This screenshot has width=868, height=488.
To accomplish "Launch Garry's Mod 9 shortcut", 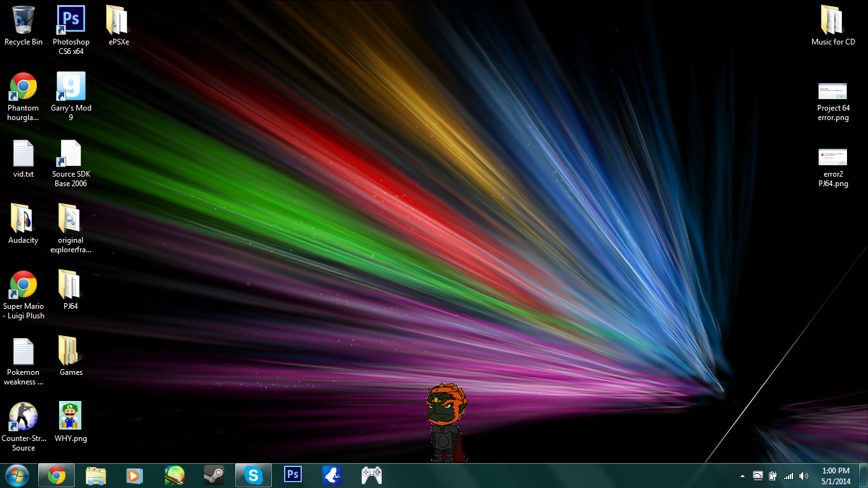I will [71, 97].
